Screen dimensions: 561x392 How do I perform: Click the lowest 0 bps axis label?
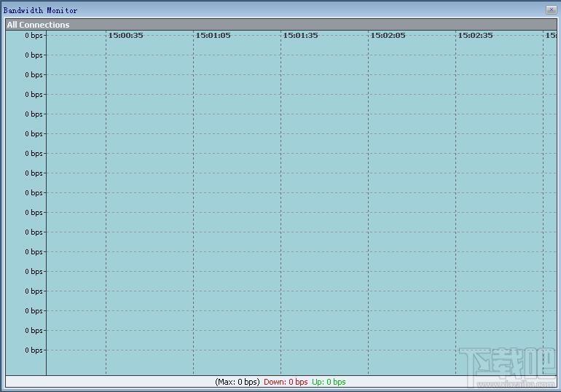coord(34,350)
